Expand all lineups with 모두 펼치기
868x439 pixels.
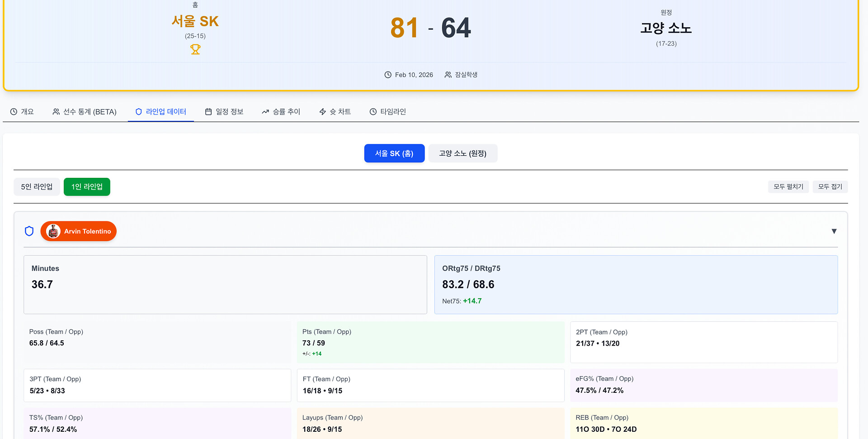click(788, 187)
